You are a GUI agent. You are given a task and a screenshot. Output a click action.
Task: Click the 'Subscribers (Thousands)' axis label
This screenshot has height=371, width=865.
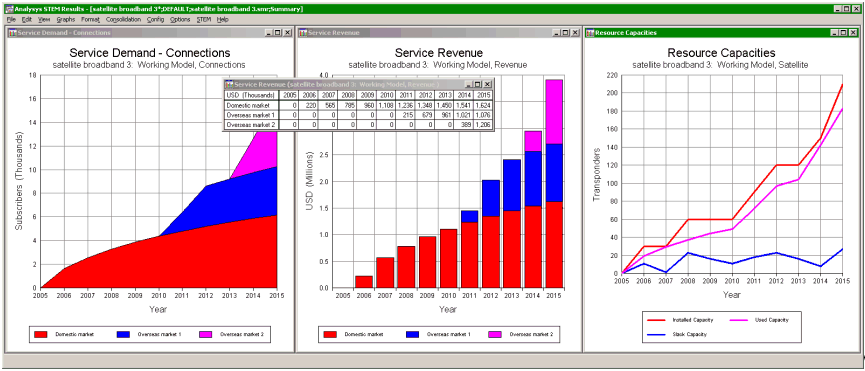[x=19, y=181]
